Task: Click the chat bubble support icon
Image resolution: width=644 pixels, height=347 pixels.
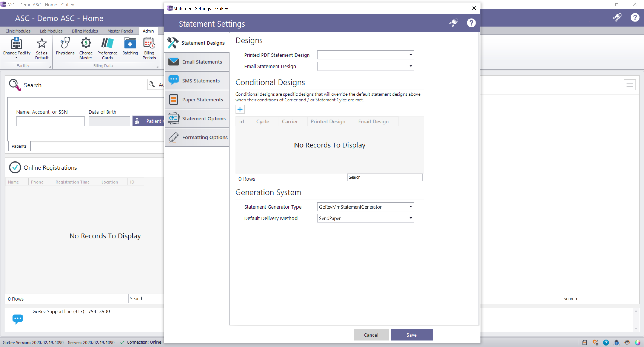Action: [x=17, y=319]
